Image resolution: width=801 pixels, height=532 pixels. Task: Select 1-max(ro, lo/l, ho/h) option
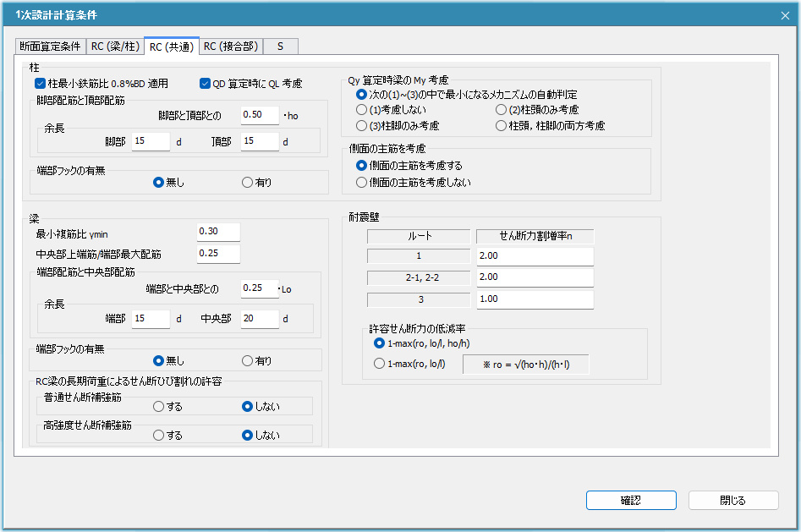(422, 343)
